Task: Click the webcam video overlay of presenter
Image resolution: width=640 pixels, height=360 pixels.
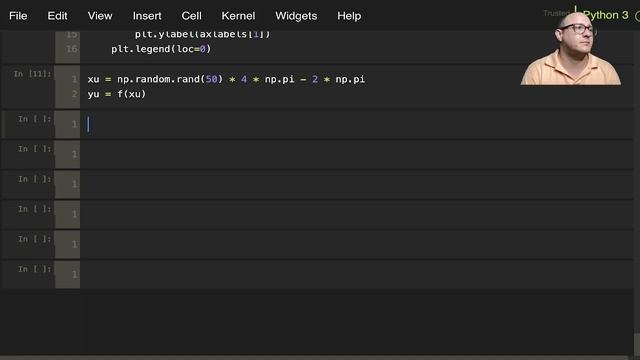Action: [x=571, y=48]
